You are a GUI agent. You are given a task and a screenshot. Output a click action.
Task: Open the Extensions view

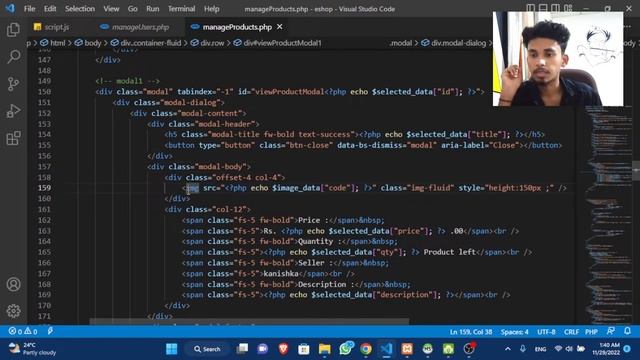tap(13, 138)
